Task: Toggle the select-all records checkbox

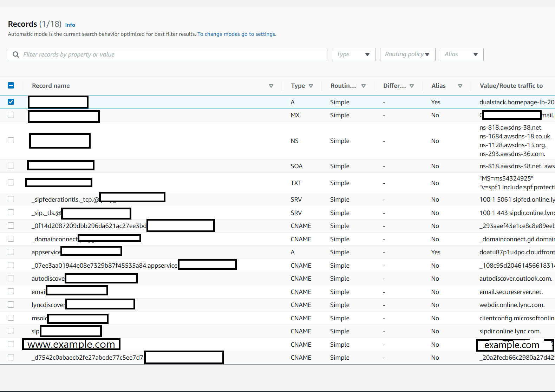Action: tap(11, 85)
